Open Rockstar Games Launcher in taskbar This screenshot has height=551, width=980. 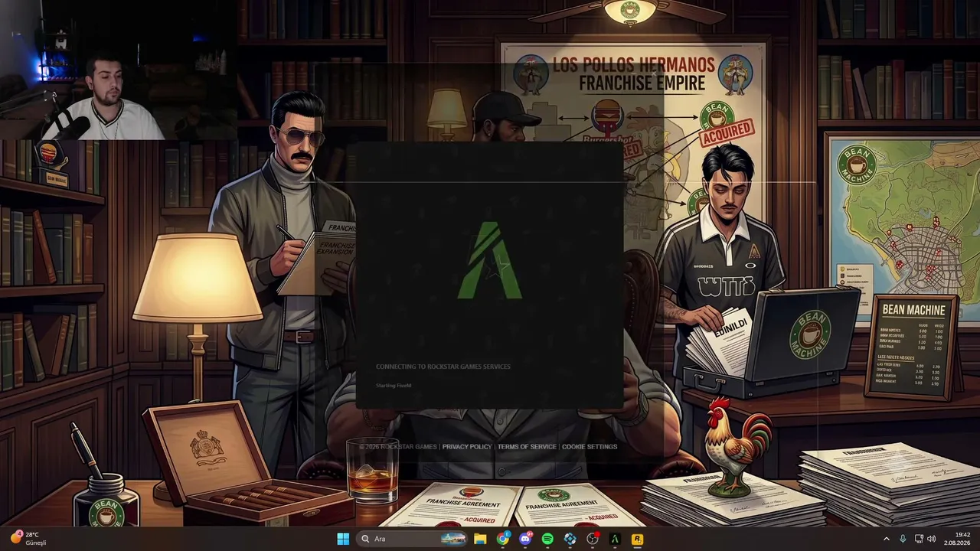637,539
